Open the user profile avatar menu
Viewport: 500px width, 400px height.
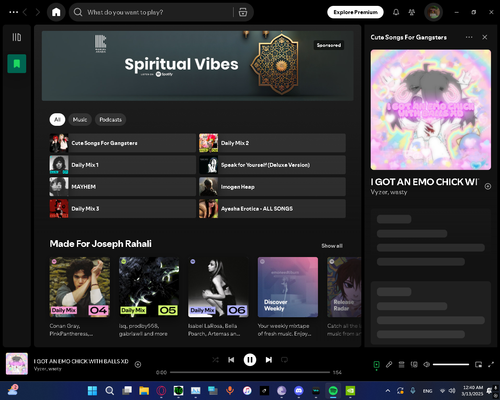[433, 12]
